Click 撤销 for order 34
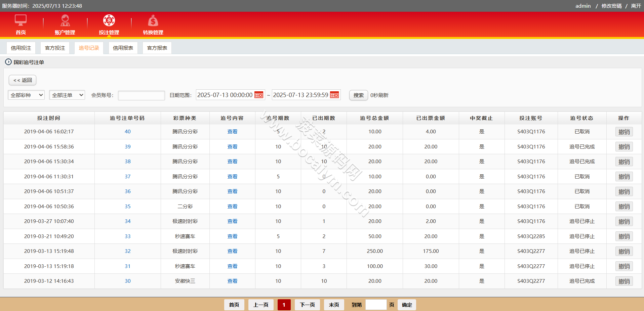Viewport: 644px width, 311px height. coord(624,221)
